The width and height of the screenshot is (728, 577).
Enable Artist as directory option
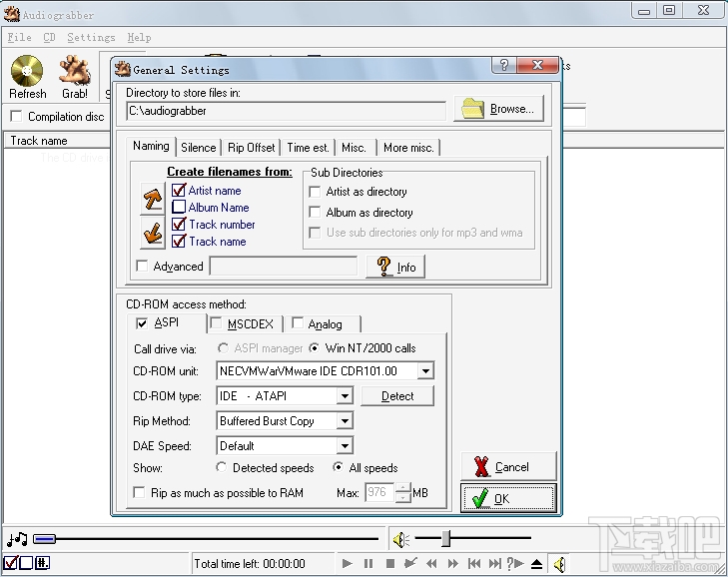point(315,192)
